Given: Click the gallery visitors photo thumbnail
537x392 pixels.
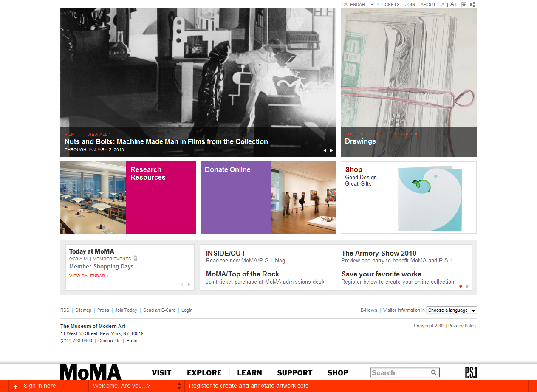Looking at the screenshot, I should click(303, 197).
